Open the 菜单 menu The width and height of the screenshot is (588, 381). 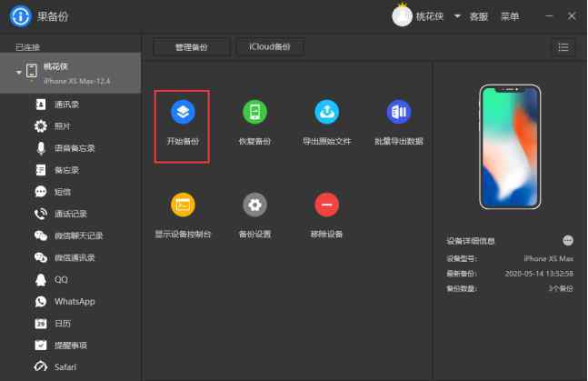pos(510,16)
